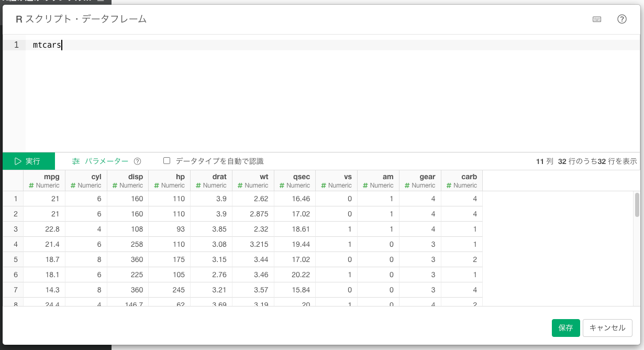Run the script with 実行 button
Image resolution: width=644 pixels, height=350 pixels.
pyautogui.click(x=28, y=161)
